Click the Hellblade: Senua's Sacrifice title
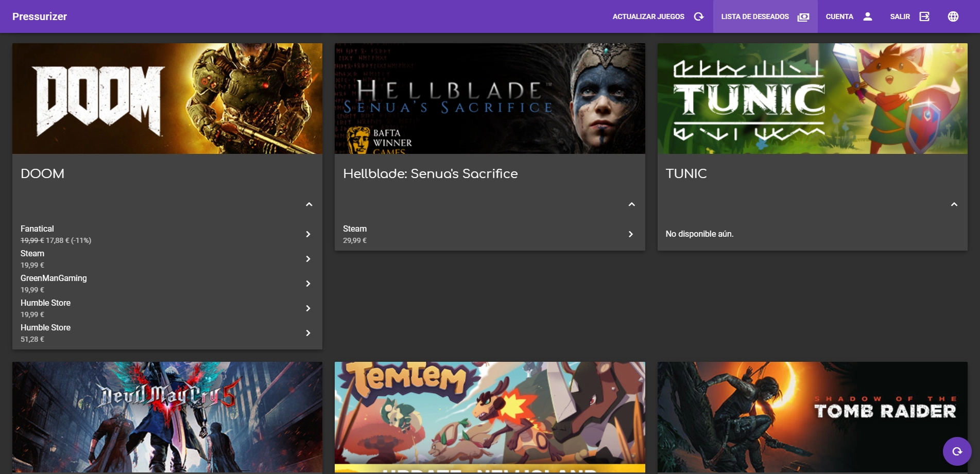 (x=431, y=173)
